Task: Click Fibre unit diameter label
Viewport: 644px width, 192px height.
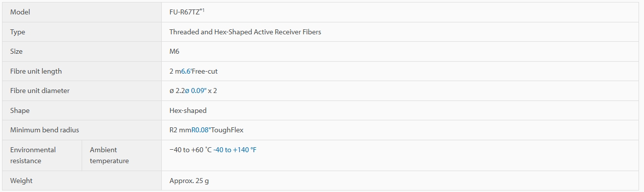Action: (x=40, y=91)
